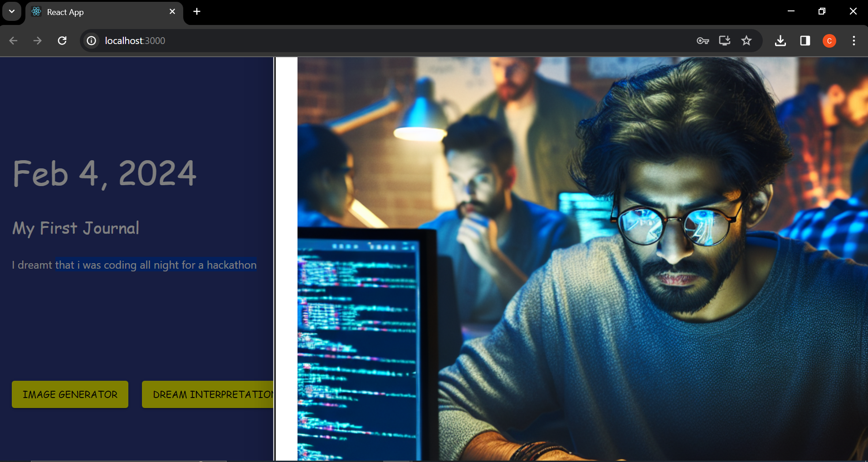The image size is (868, 462).
Task: Restore down the browser window
Action: (x=822, y=11)
